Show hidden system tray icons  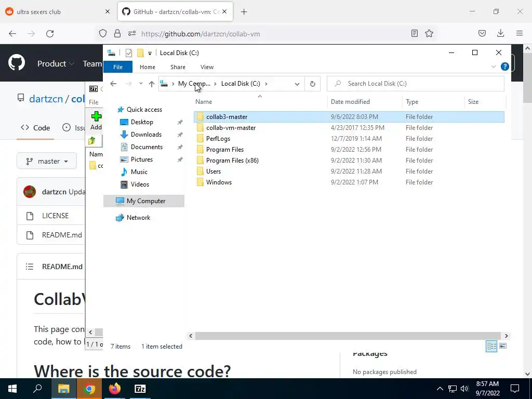tap(440, 389)
